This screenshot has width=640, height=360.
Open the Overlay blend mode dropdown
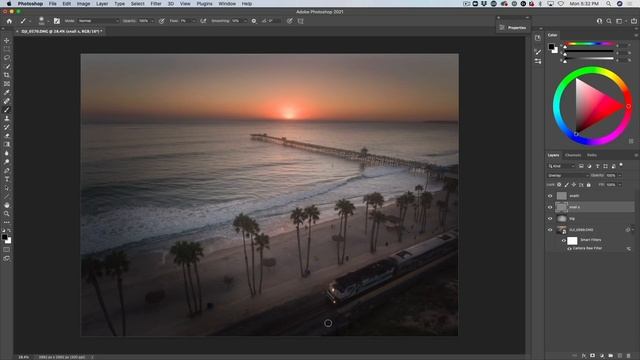[568, 176]
